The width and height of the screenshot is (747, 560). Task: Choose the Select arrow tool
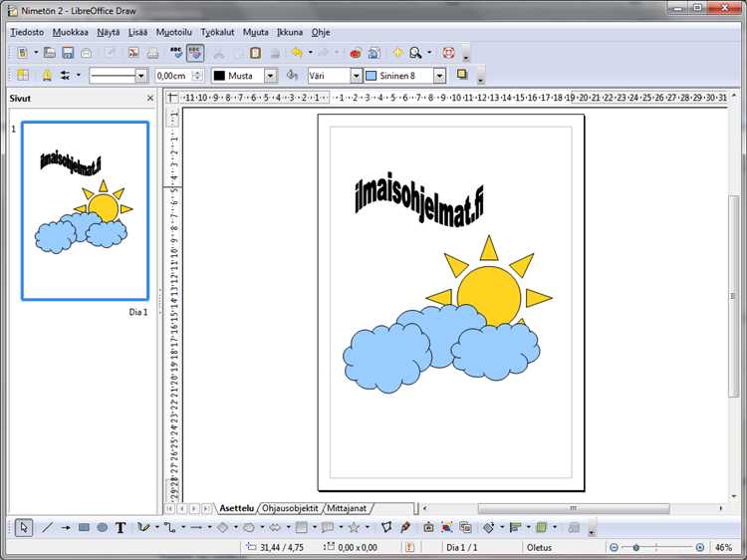(x=24, y=527)
